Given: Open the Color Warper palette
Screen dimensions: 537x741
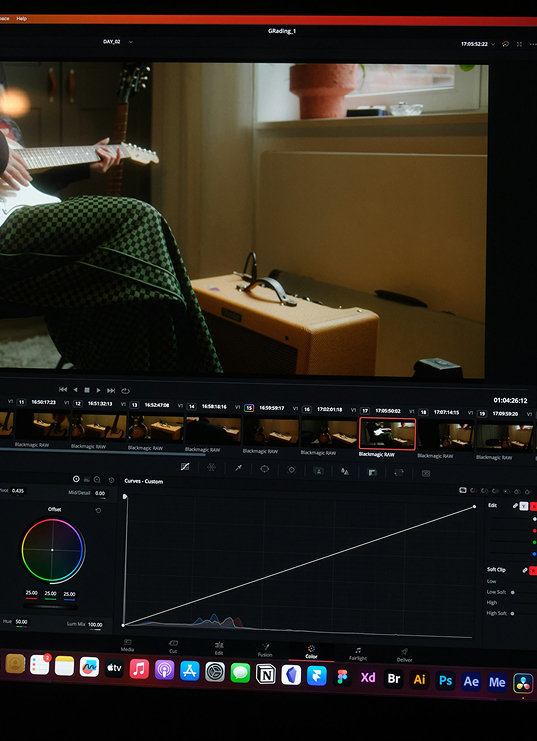Looking at the screenshot, I should coord(211,467).
